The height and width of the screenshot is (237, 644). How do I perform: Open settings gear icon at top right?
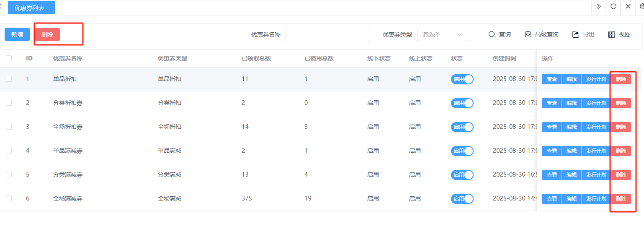641,6
